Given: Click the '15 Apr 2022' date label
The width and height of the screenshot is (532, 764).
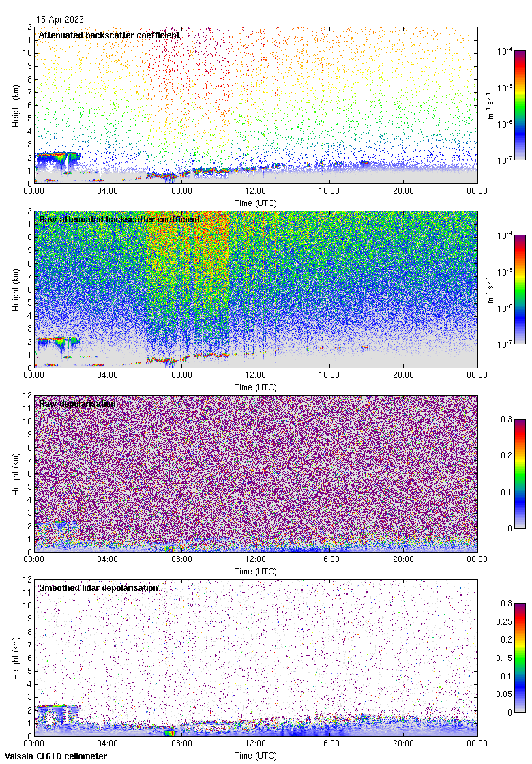Looking at the screenshot, I should point(60,20).
